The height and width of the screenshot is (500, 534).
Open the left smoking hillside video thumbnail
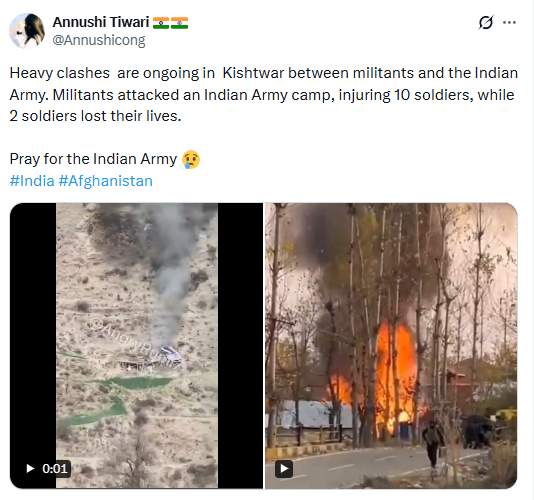(x=137, y=346)
